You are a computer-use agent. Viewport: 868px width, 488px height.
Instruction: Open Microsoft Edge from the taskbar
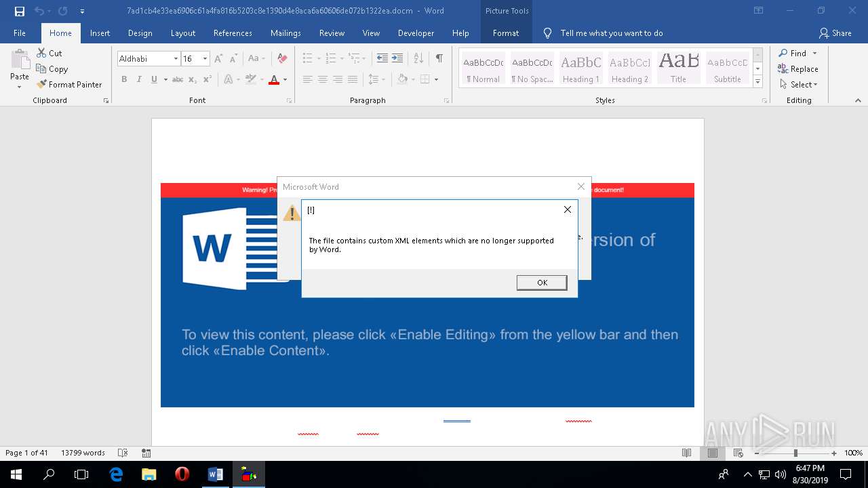click(117, 474)
